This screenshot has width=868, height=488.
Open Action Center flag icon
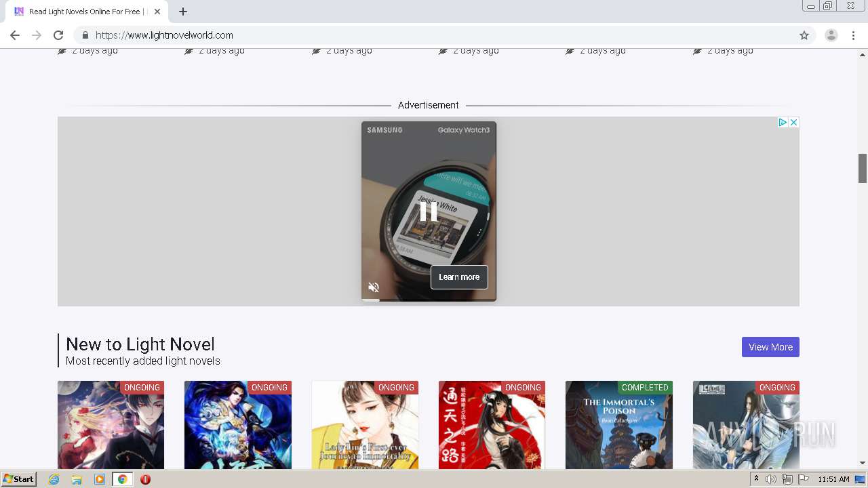click(x=803, y=479)
